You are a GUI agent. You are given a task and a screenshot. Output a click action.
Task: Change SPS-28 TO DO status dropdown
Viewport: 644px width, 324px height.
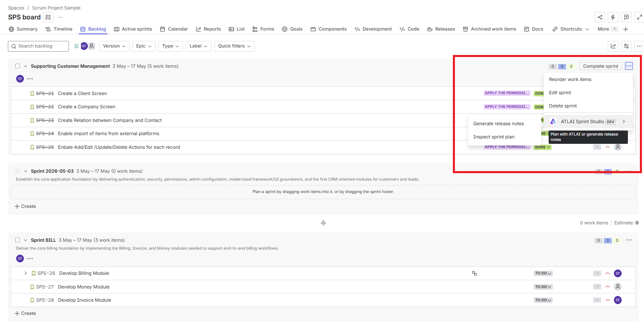(x=543, y=300)
